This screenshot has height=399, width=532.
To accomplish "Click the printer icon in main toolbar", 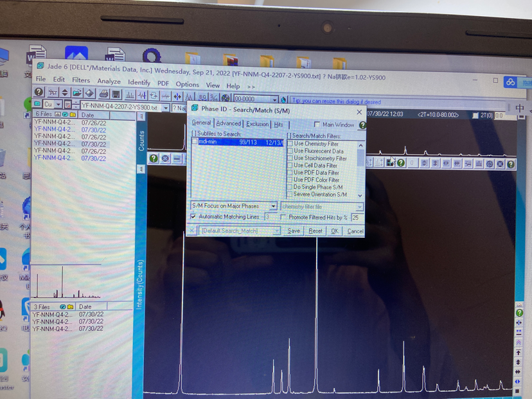I will point(104,94).
